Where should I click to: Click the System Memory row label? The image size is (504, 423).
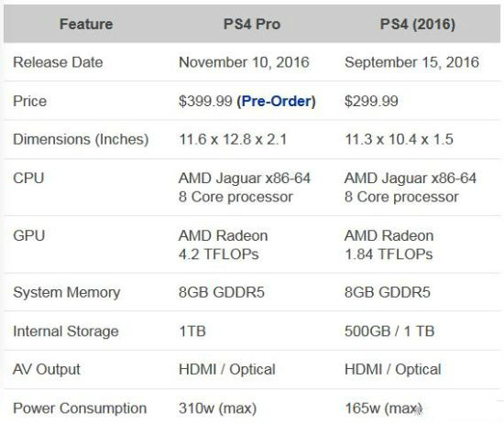click(67, 293)
